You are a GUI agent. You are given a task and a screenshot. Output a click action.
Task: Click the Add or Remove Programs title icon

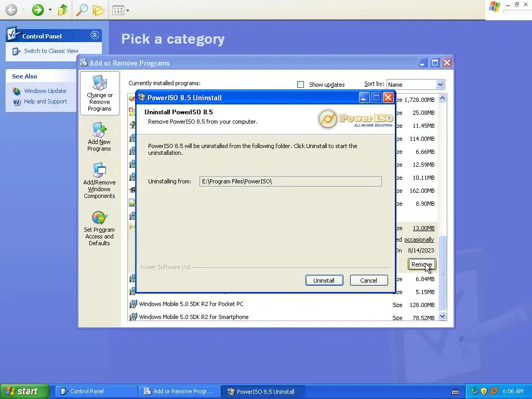[84, 62]
